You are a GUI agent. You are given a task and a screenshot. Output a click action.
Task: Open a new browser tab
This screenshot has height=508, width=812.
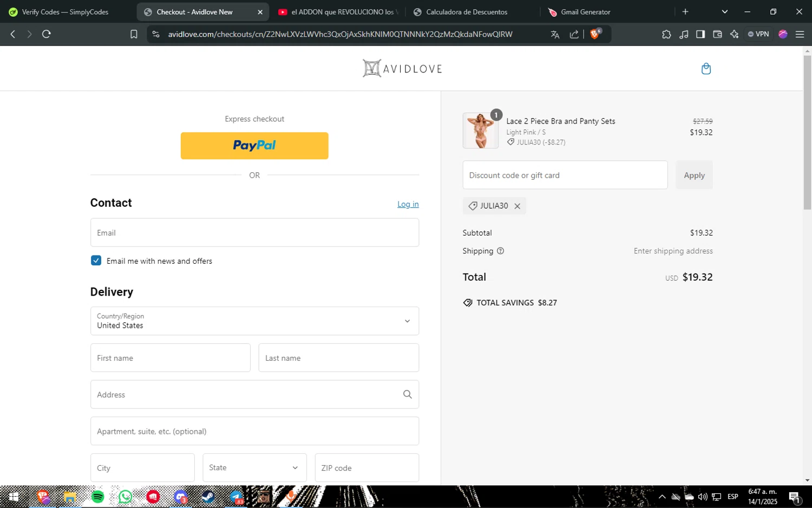coord(685,11)
